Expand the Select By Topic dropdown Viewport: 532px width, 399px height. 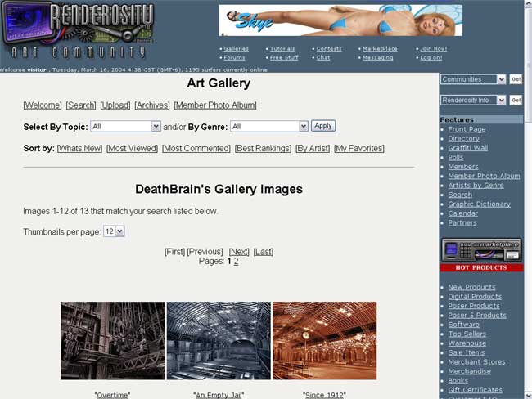[x=125, y=127]
